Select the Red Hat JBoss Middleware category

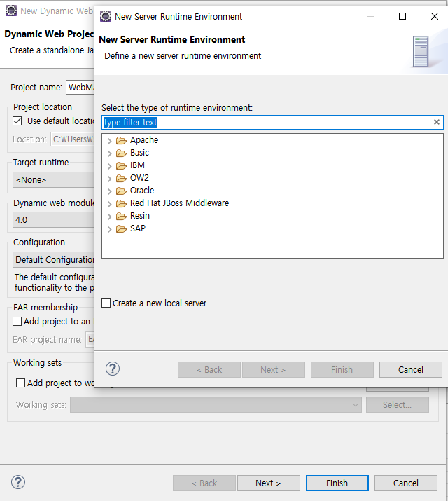(x=179, y=203)
